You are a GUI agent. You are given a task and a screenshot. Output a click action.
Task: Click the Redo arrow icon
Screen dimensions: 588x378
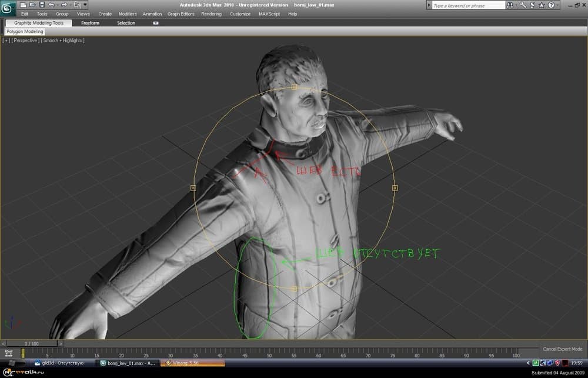click(64, 5)
